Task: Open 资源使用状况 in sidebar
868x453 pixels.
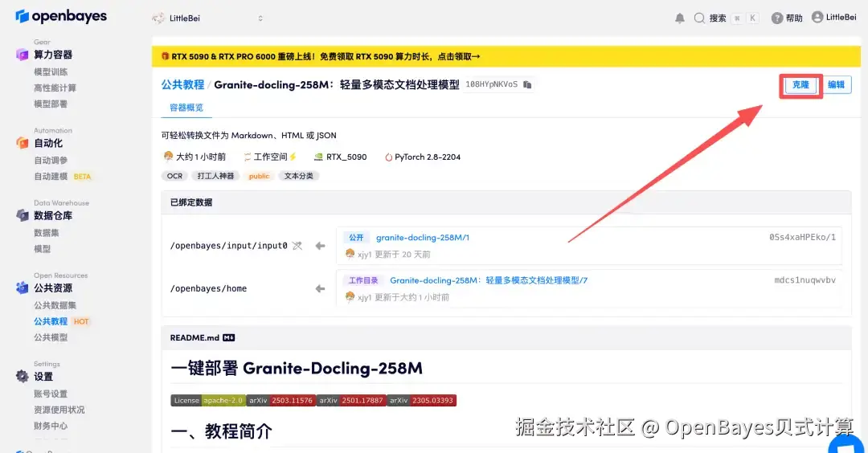Action: tap(59, 410)
